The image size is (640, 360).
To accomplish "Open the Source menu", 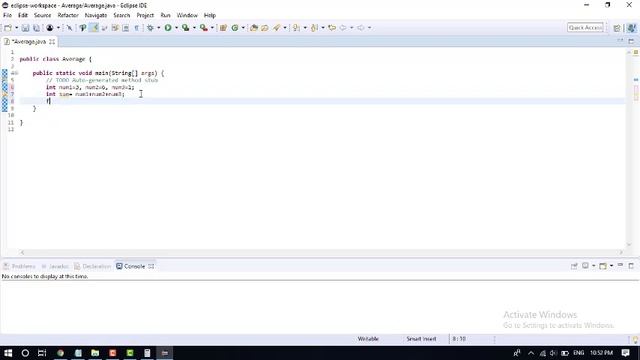I will [x=42, y=15].
